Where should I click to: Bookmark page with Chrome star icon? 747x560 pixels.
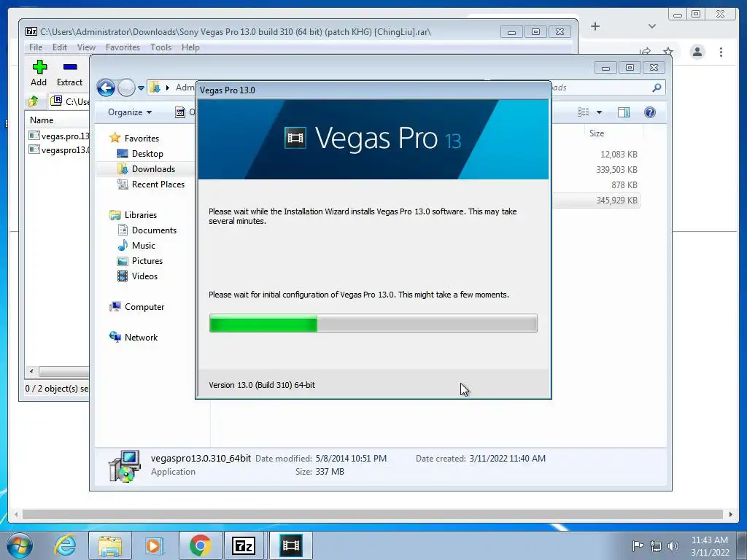tap(668, 52)
